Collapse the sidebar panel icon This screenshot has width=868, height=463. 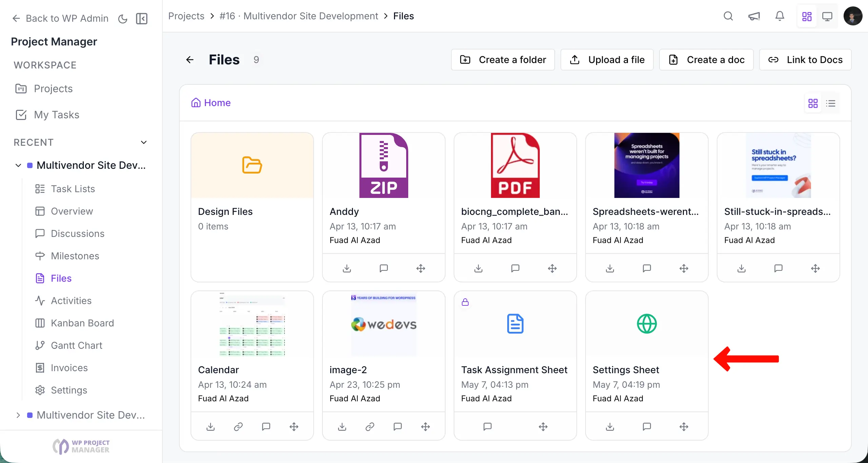[x=142, y=19]
